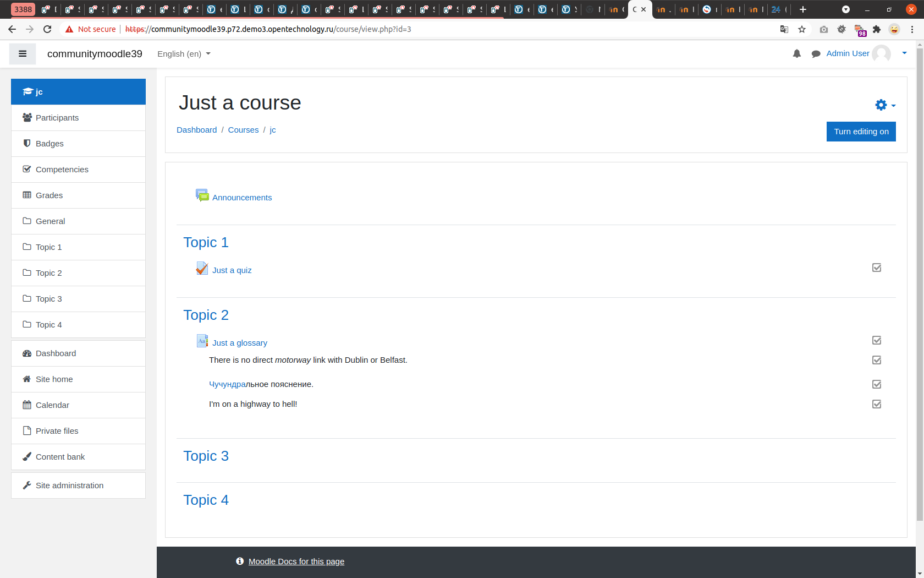This screenshot has height=578, width=924.
Task: Toggle the hamburger side panel button
Action: (23, 54)
